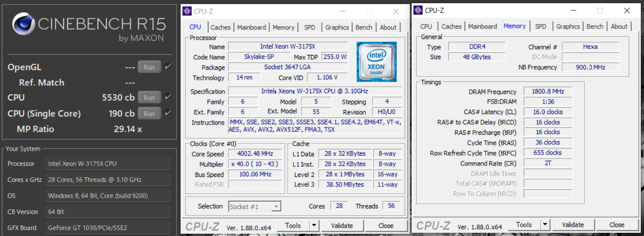Click the Close button at the bottom of the left CPU-Z window
This screenshot has width=644, height=236.
click(x=386, y=225)
